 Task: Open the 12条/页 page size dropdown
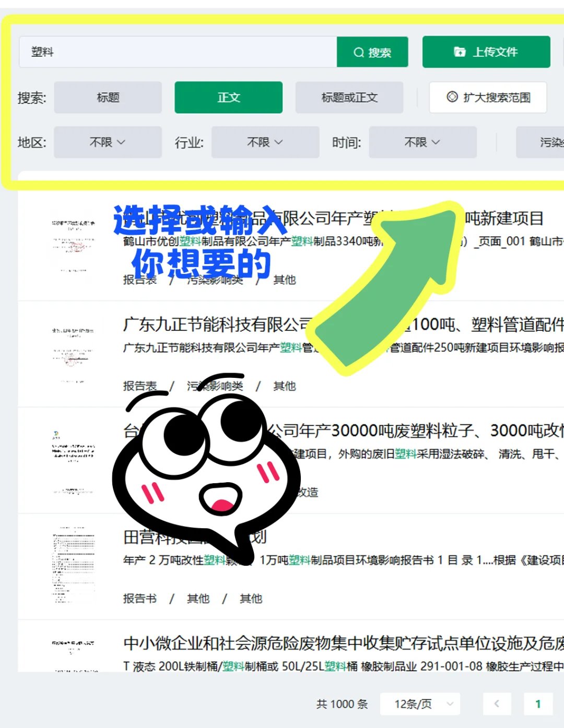coord(420,704)
